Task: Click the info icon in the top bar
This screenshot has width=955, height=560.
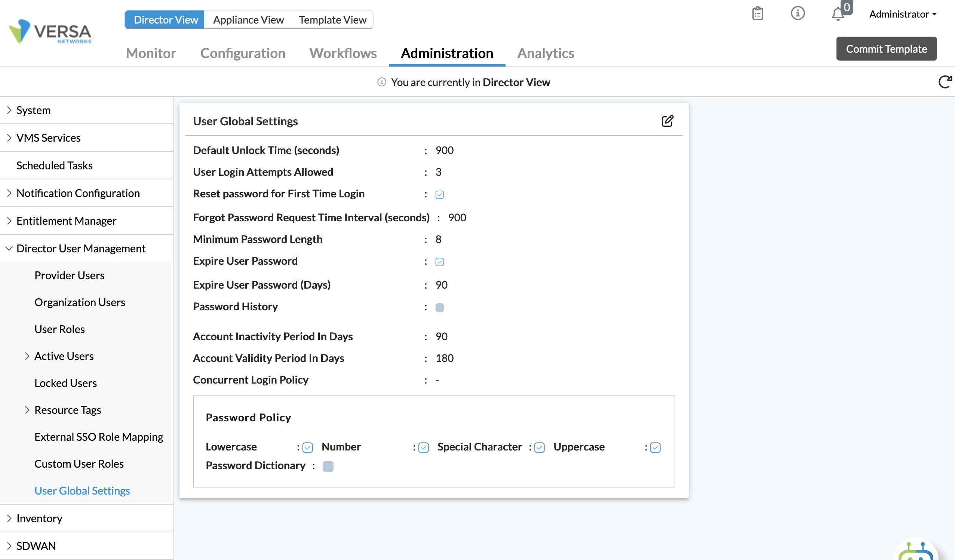Action: (798, 13)
